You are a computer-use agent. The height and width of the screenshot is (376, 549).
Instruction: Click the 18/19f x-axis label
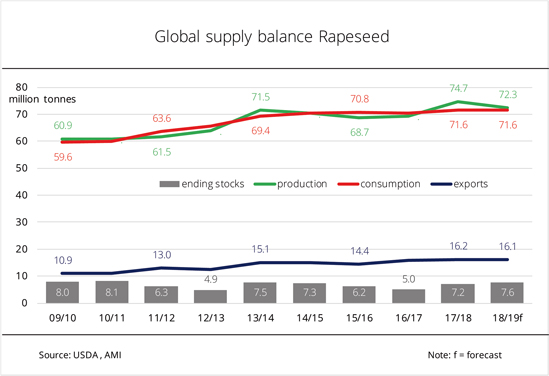pyautogui.click(x=507, y=318)
